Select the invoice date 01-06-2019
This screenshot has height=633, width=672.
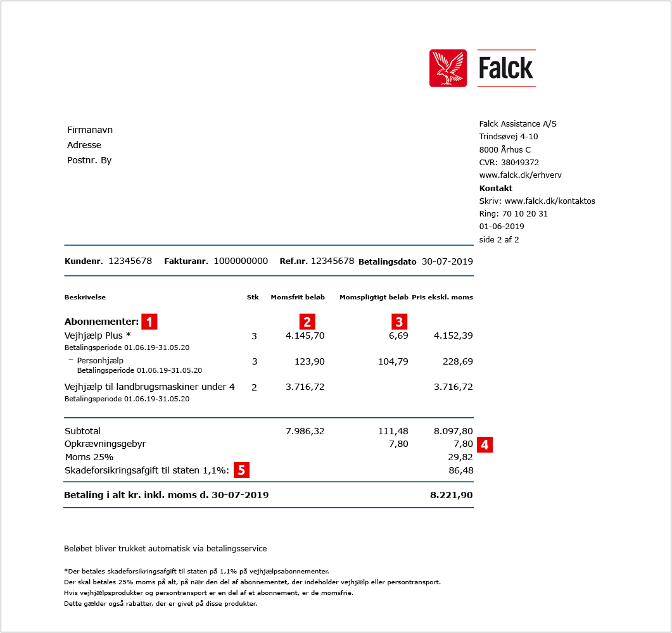[x=502, y=227]
